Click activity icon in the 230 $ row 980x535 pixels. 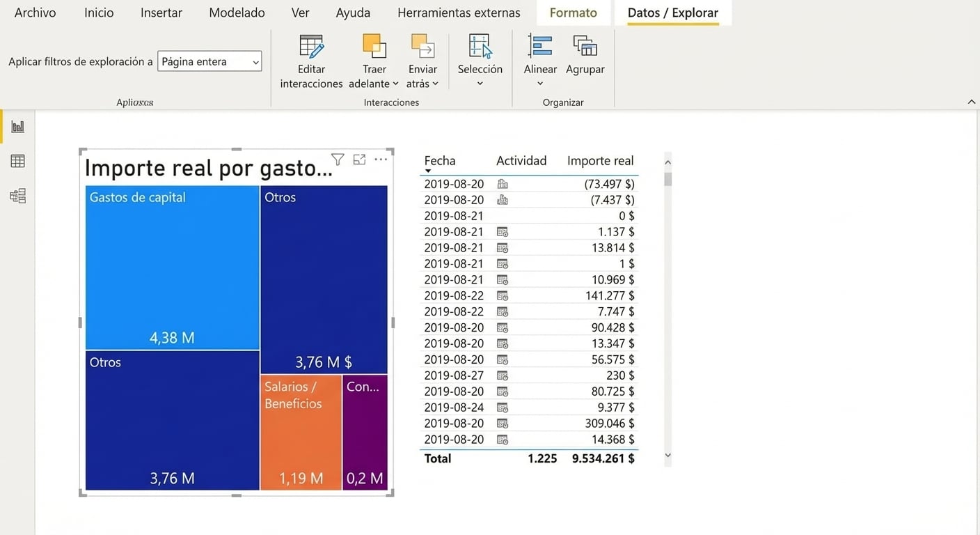click(503, 375)
